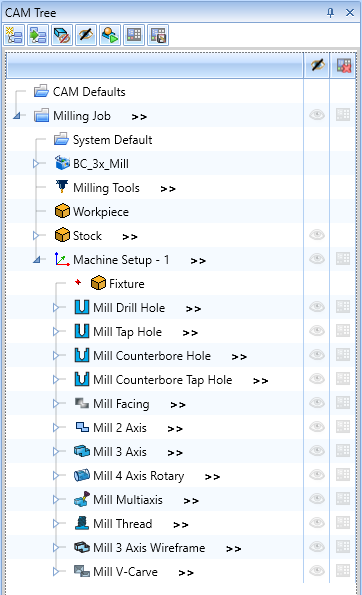The height and width of the screenshot is (595, 362).
Task: Click the Mill Thread icon
Action: tap(82, 523)
